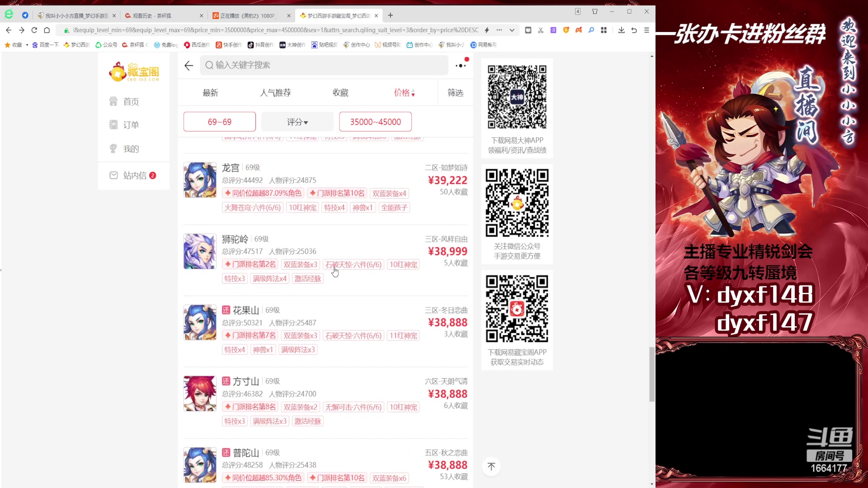Open the 狮驼岭 character avatar

[200, 251]
